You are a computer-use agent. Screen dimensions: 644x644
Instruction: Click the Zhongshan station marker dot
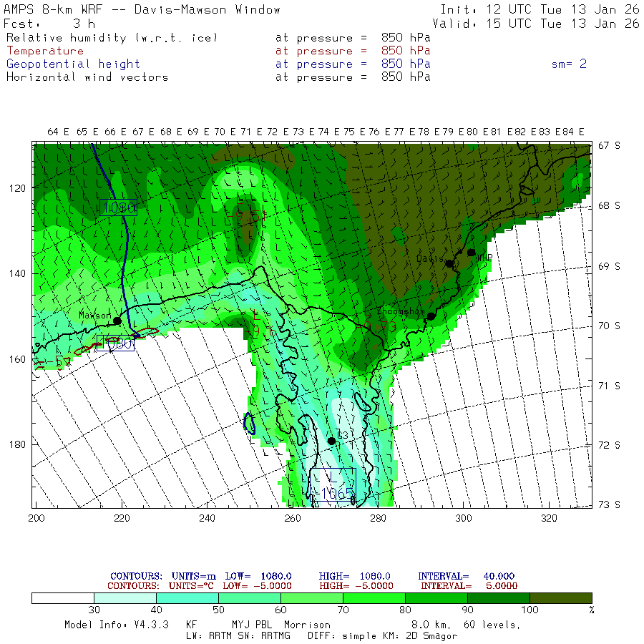pyautogui.click(x=431, y=316)
